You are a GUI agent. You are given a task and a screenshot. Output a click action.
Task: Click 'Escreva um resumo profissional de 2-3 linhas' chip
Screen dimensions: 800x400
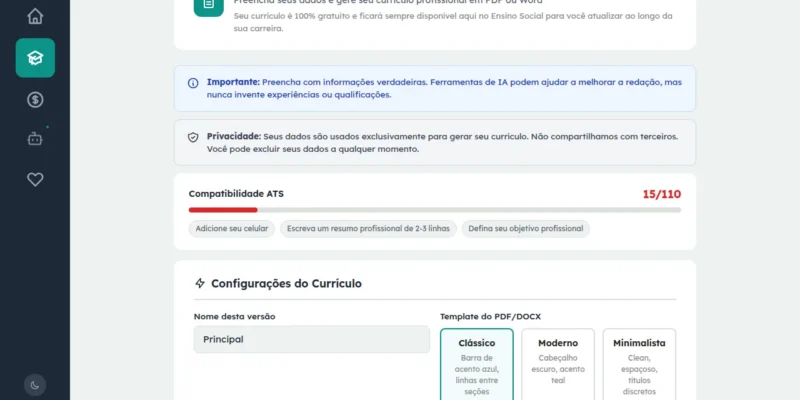[x=368, y=229]
